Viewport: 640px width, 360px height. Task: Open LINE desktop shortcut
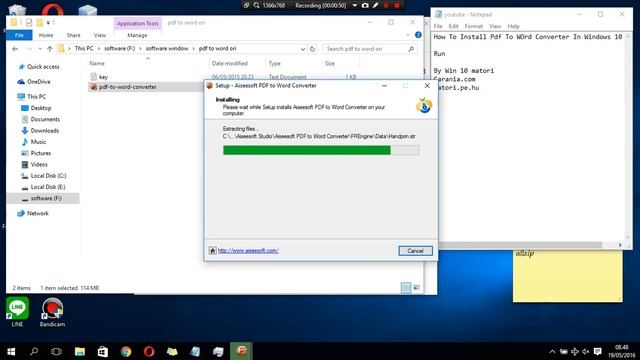(17, 312)
